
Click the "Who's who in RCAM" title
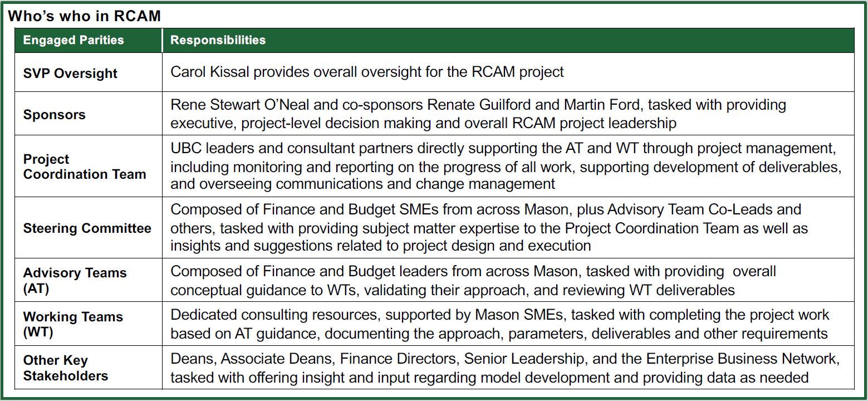click(x=84, y=16)
